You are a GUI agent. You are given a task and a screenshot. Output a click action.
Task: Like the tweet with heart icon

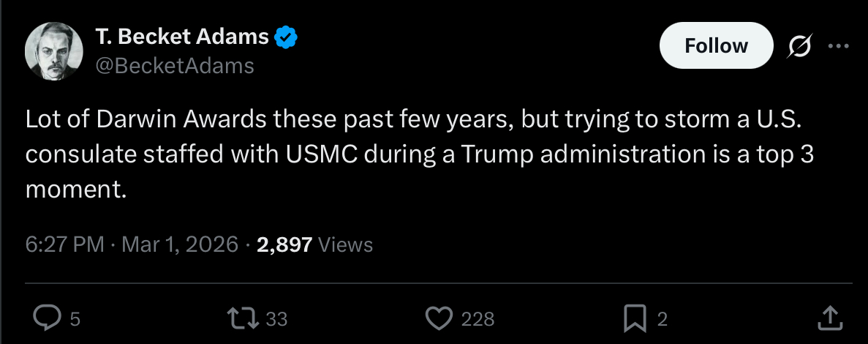coord(439,318)
